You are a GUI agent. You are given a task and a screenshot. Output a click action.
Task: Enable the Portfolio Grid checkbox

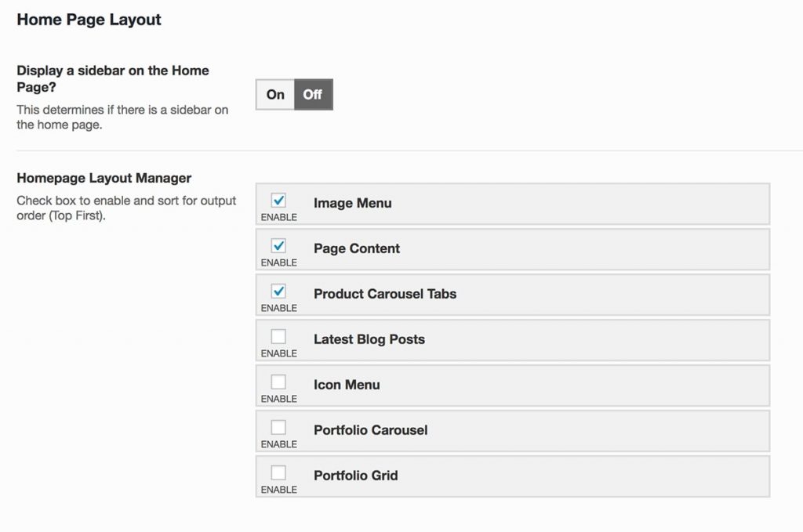tap(278, 472)
